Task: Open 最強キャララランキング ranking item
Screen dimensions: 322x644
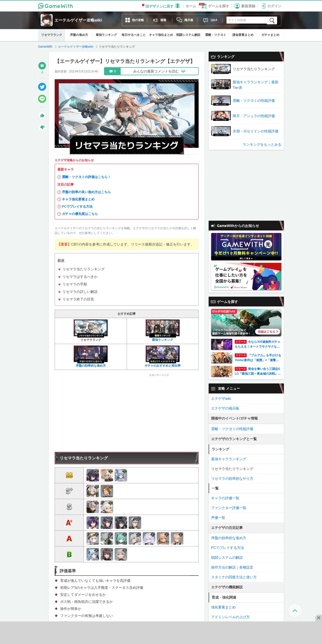Action: pos(246,85)
